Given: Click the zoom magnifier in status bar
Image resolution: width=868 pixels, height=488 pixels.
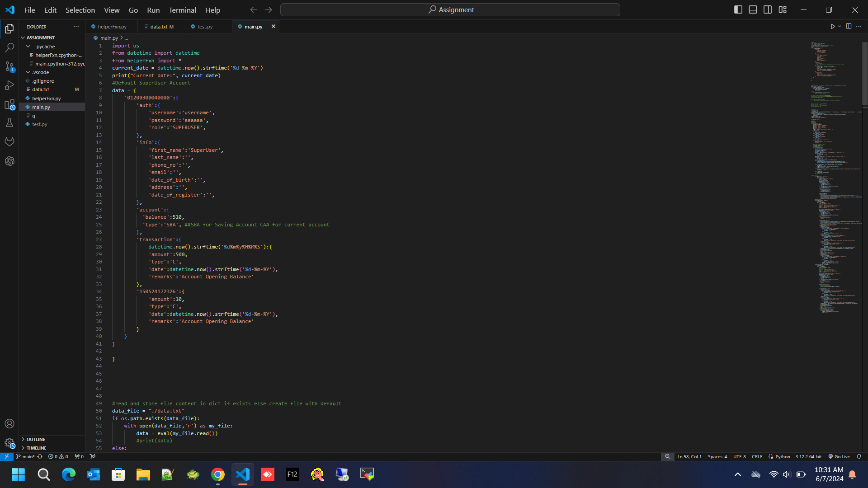Looking at the screenshot, I should [x=667, y=457].
